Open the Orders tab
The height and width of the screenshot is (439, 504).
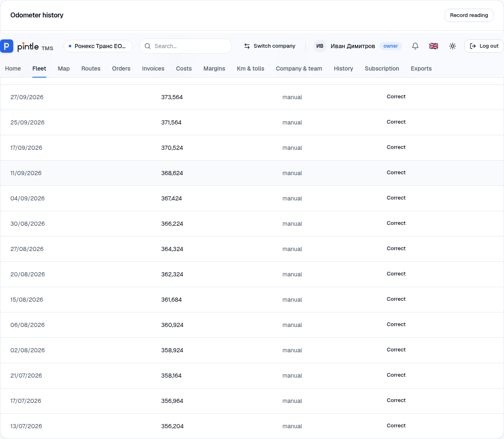click(121, 68)
